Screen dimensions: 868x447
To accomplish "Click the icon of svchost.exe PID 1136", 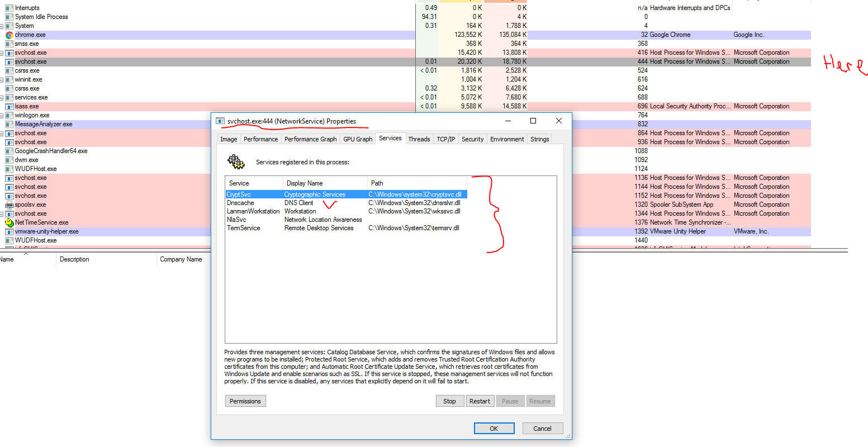I will click(10, 178).
